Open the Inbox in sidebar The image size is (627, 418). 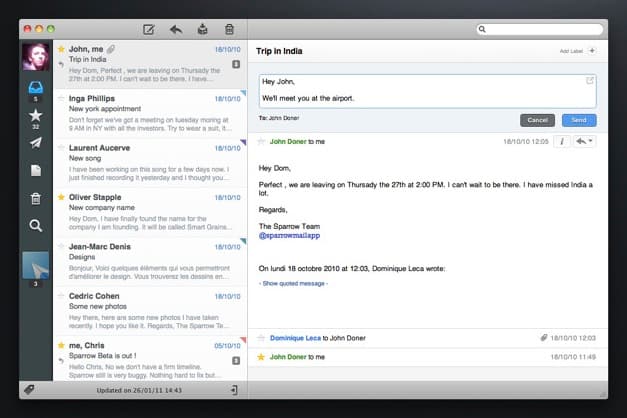point(36,87)
